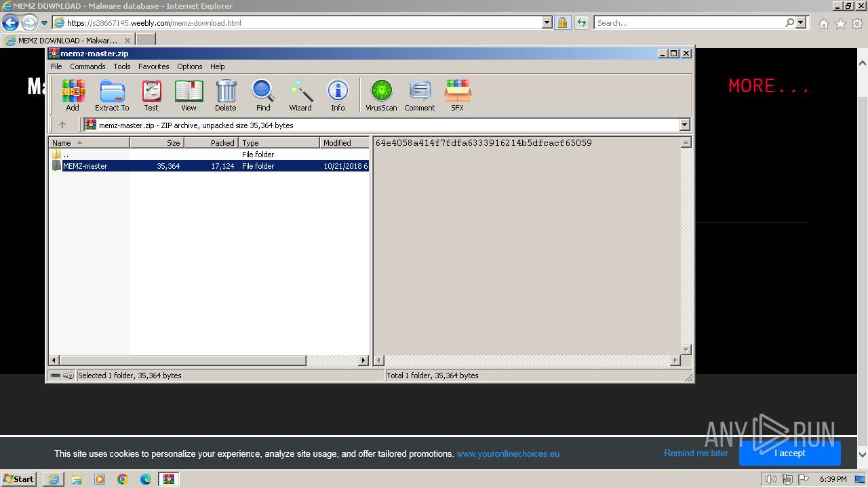
Task: Select the MEMZ DOWNLOAD browser tab
Action: click(68, 40)
